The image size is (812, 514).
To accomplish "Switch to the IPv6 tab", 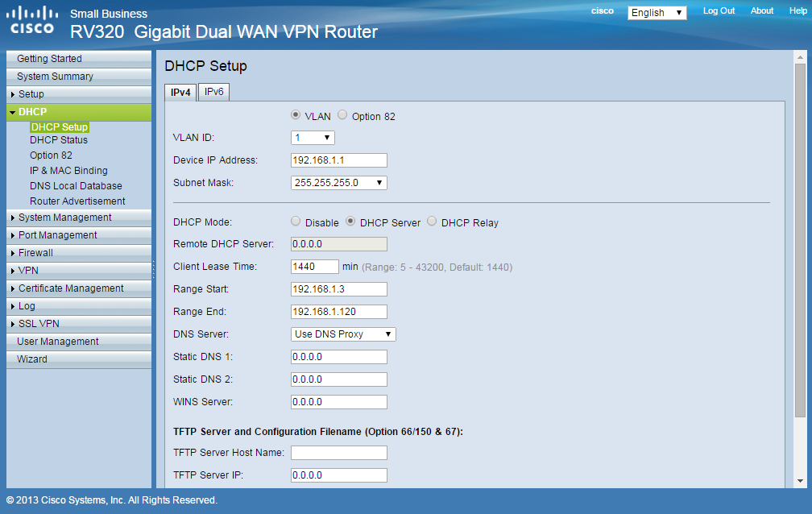I will coord(213,91).
